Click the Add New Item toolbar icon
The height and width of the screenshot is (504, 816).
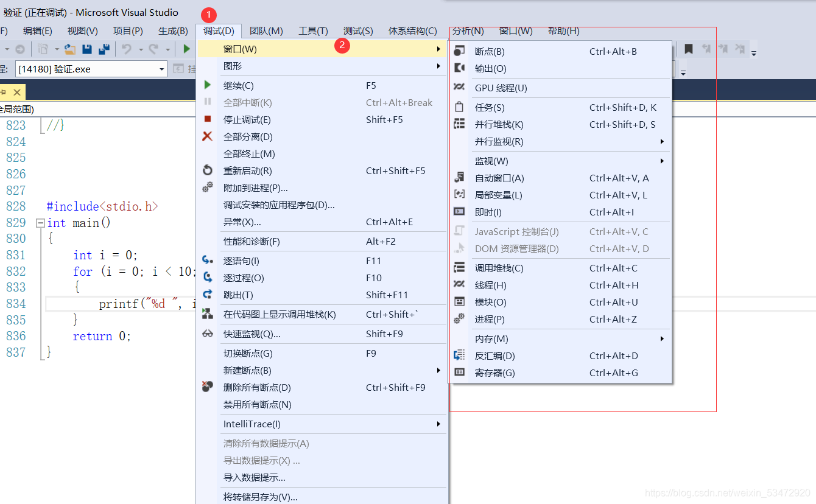point(43,49)
